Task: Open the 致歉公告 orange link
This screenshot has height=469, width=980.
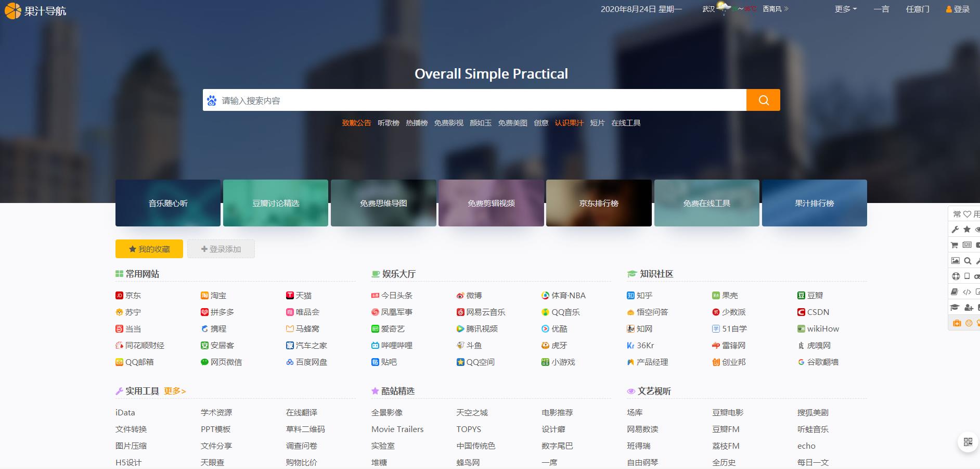Action: [x=356, y=123]
